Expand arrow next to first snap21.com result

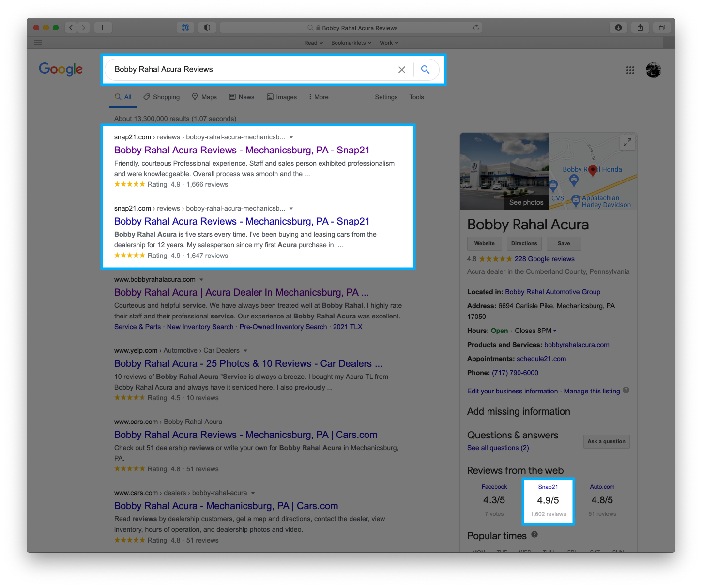291,137
